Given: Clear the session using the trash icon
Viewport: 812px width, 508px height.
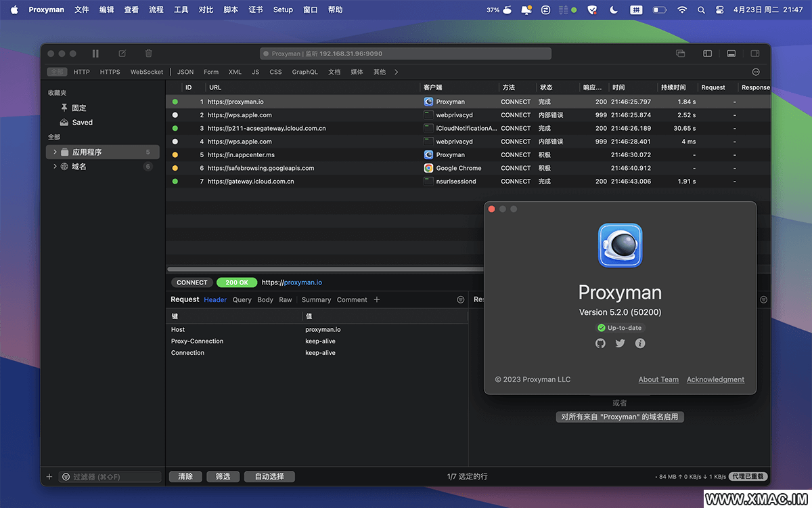Looking at the screenshot, I should point(149,54).
